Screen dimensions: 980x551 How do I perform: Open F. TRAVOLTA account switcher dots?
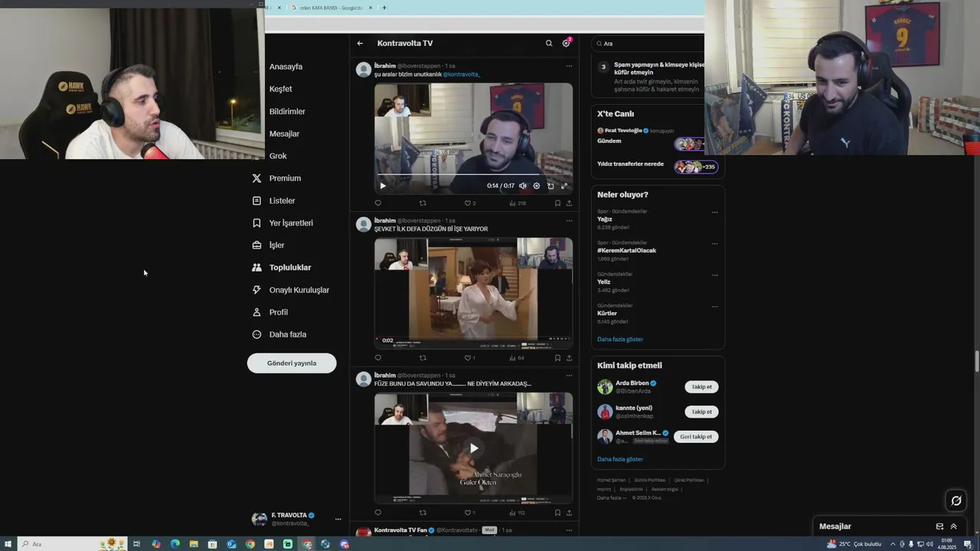(x=338, y=519)
